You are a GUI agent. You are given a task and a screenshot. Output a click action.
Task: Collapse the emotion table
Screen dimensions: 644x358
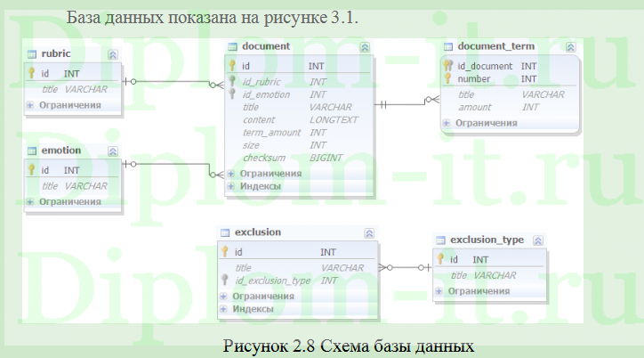113,151
